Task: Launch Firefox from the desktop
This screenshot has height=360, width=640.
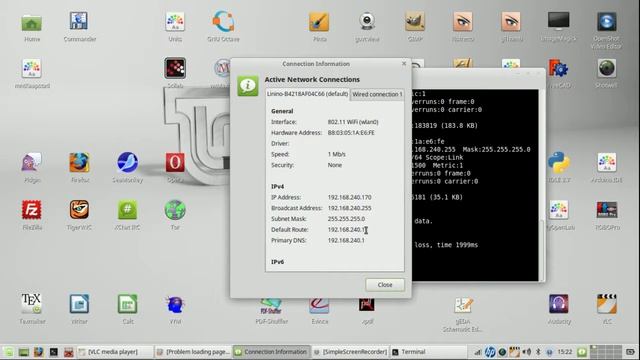Action: point(79,162)
